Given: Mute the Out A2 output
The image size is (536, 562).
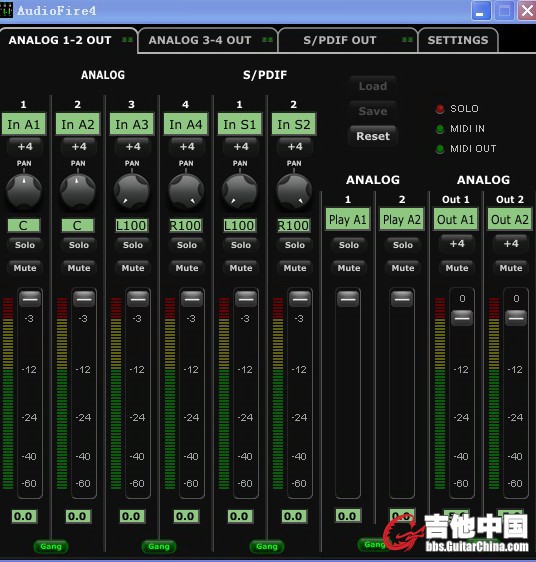Looking at the screenshot, I should coord(511,268).
